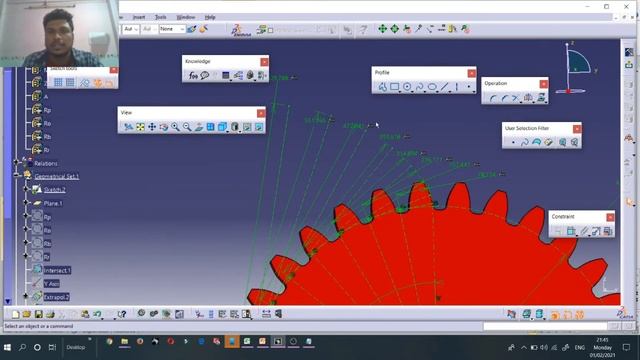Open the Windows Start menu
Viewport: 640px width, 360px height.
click(x=7, y=347)
